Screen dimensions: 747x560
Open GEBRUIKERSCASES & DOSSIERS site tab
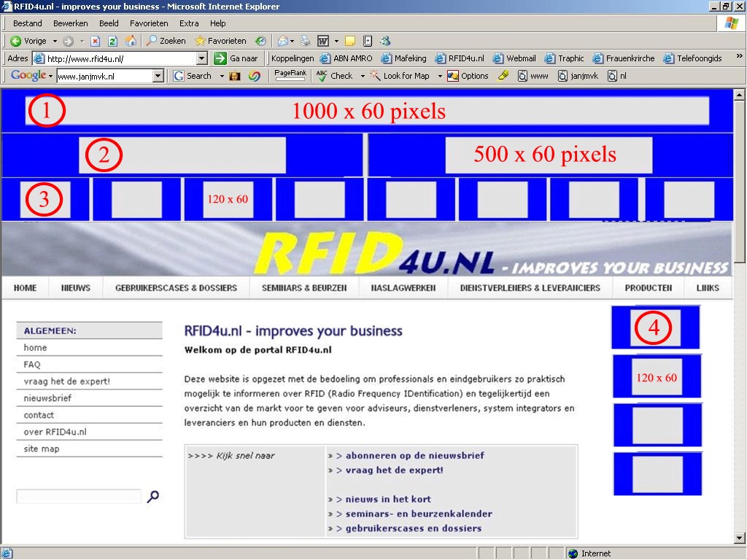(177, 288)
